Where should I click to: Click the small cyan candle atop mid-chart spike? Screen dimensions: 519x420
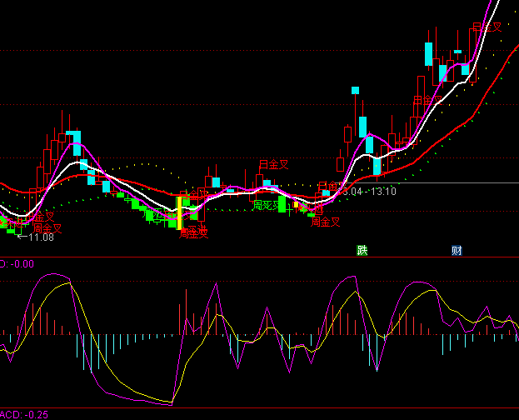[x=355, y=89]
